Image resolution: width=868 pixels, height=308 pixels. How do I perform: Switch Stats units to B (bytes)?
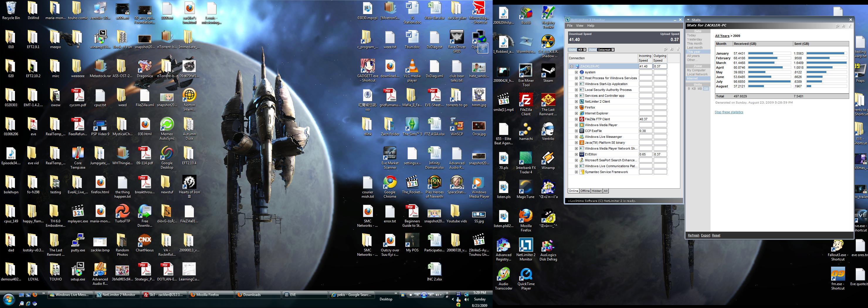click(689, 89)
